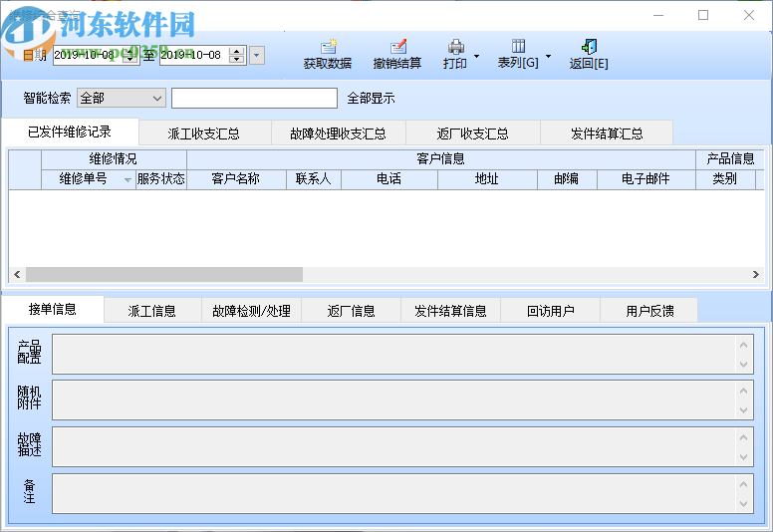Click the start date field
Screen dimensions: 773x532
(89, 55)
